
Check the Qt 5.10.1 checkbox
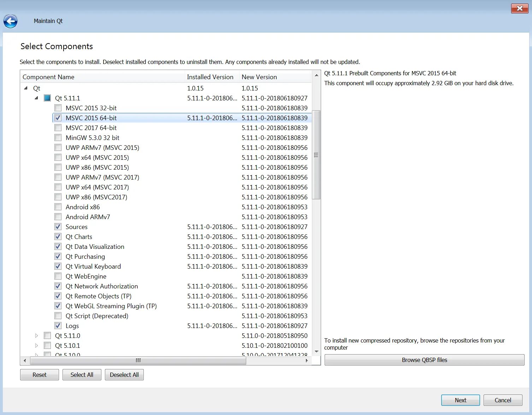pyautogui.click(x=47, y=345)
